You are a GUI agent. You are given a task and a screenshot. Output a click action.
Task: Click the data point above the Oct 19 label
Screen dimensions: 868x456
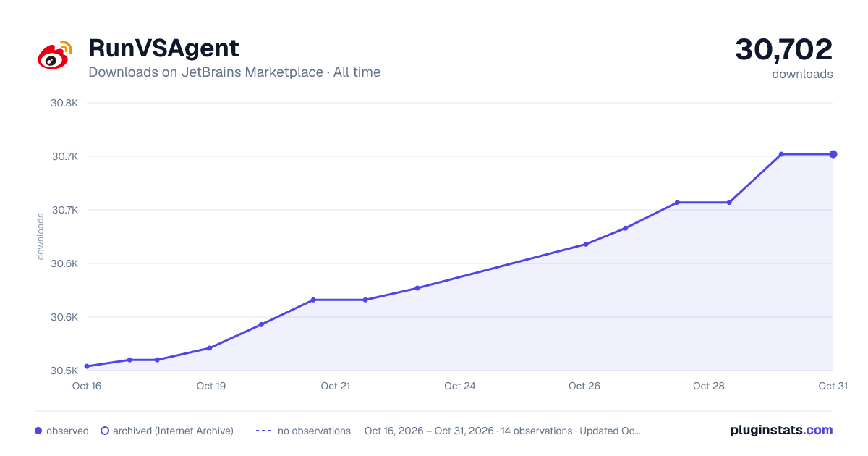pos(210,348)
